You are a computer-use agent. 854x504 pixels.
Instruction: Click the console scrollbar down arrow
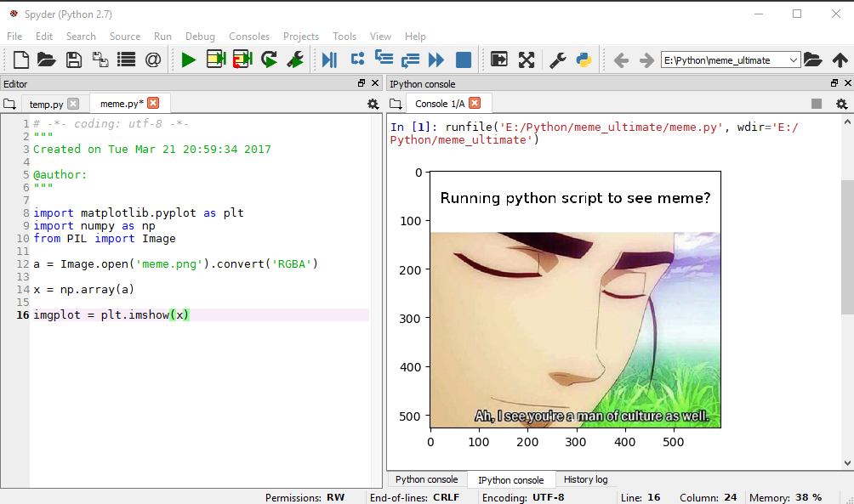[847, 463]
